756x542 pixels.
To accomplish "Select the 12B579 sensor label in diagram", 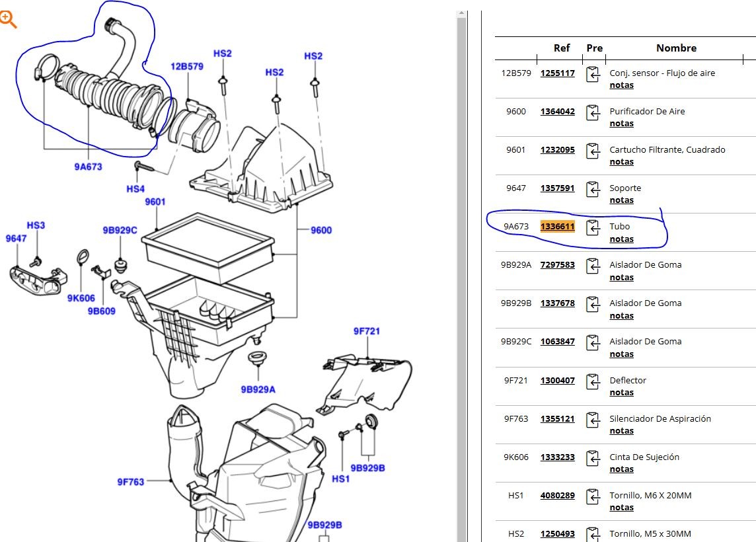I will pos(187,66).
